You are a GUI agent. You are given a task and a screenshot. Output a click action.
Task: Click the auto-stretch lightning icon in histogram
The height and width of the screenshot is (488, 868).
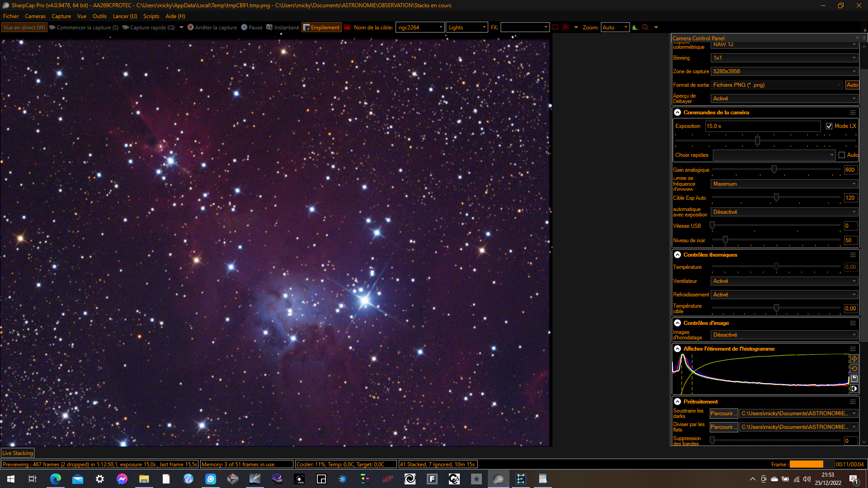pos(854,359)
